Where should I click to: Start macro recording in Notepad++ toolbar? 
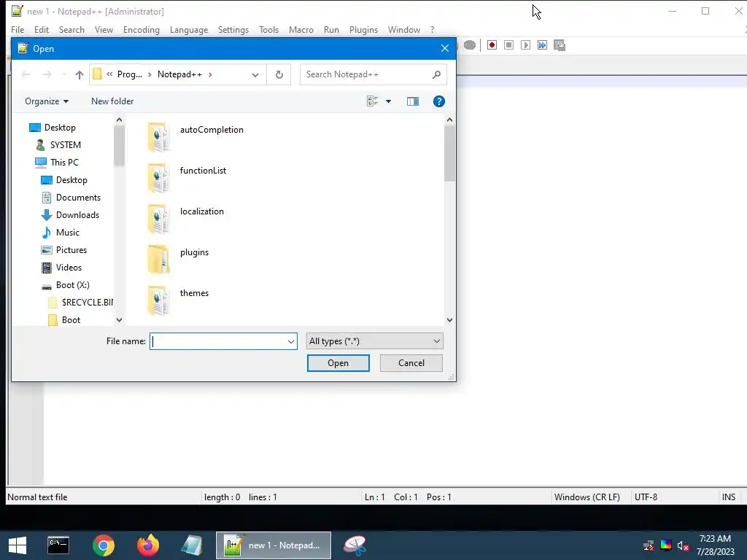coord(492,45)
